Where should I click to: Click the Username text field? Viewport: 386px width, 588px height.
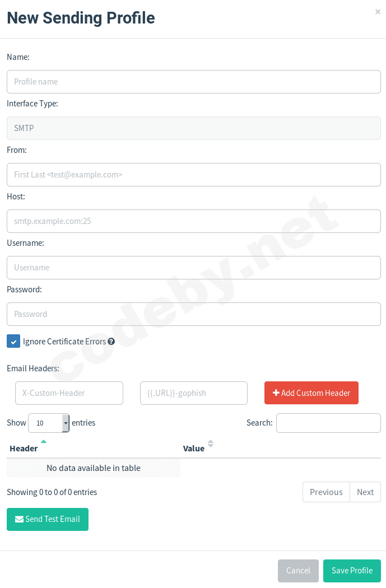(193, 268)
